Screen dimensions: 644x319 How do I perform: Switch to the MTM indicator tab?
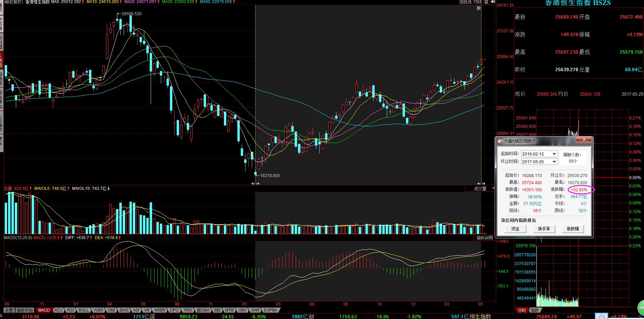click(x=230, y=310)
